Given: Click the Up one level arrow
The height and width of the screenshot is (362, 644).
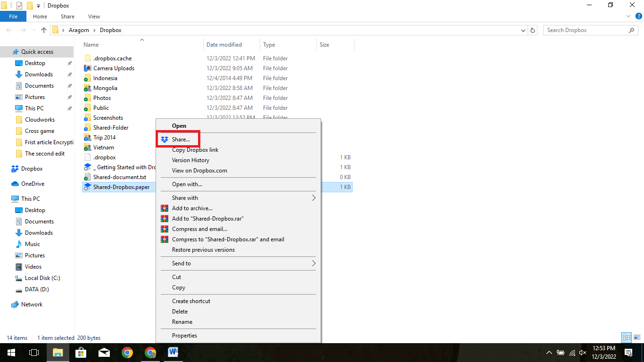Looking at the screenshot, I should tap(44, 30).
